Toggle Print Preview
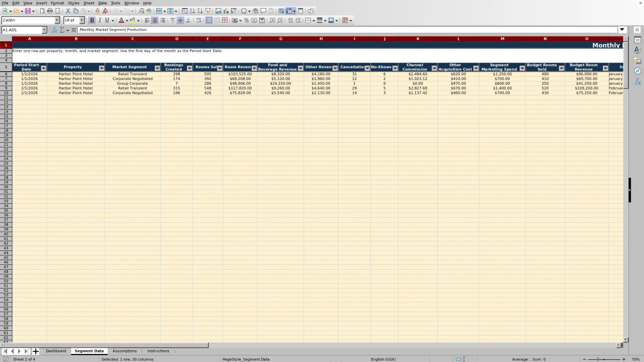The image size is (644, 362). (x=57, y=11)
